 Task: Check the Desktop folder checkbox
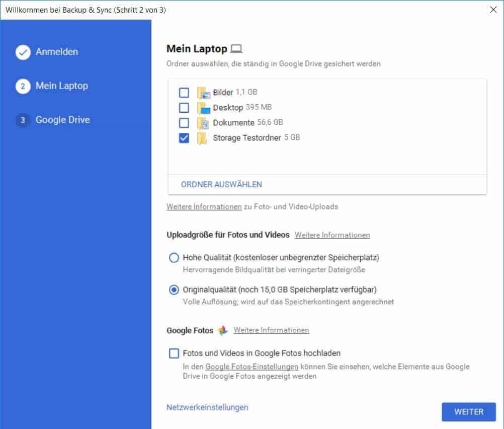(184, 108)
